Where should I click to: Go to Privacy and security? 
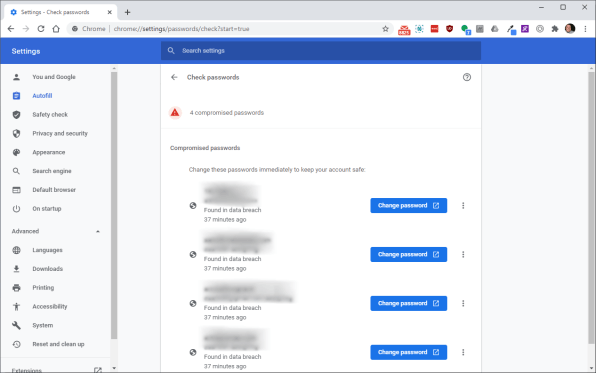[x=60, y=133]
